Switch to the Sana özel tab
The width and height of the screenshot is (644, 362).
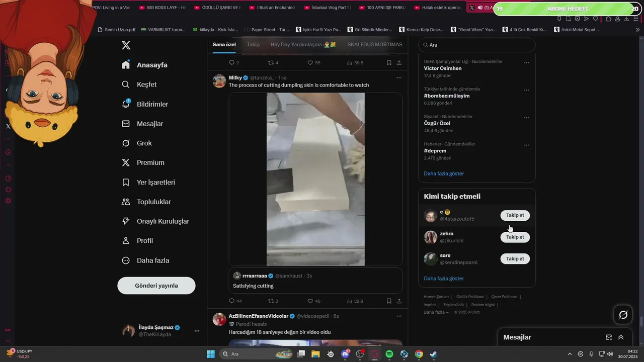[224, 44]
